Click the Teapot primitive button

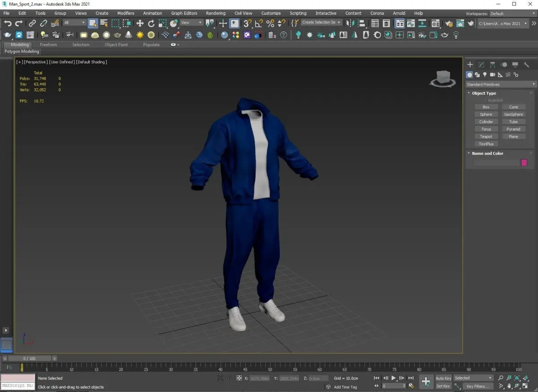pos(486,137)
